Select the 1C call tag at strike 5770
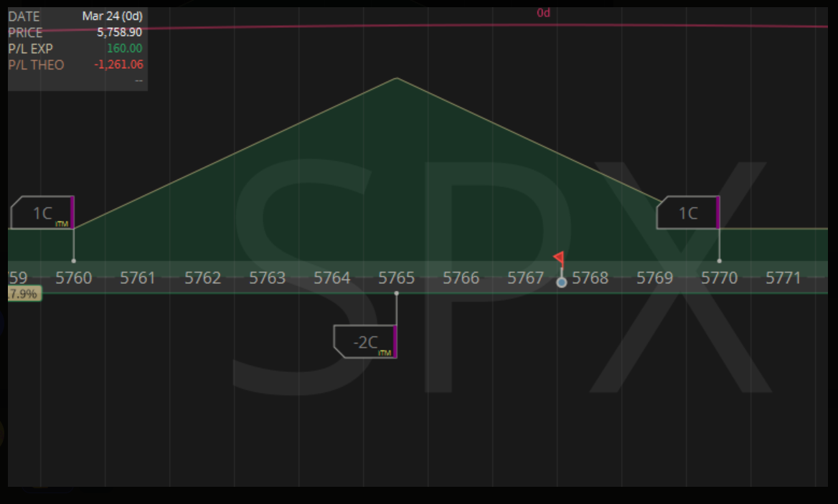838x504 pixels. point(688,212)
